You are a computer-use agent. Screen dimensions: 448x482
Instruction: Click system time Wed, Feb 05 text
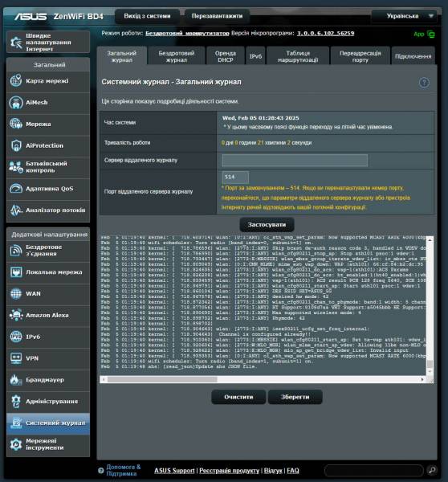[261, 118]
